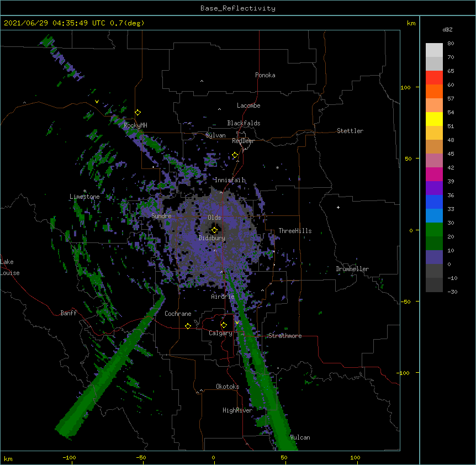
Task: Pick the yellow legend swatch between 54 and 51
Action: coord(434,119)
